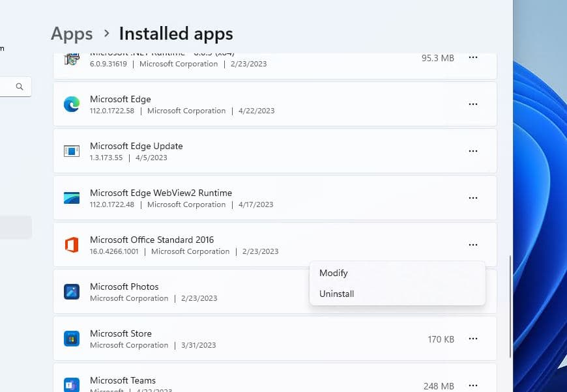Click the Microsoft Store app icon
The image size is (567, 392).
[x=72, y=339]
